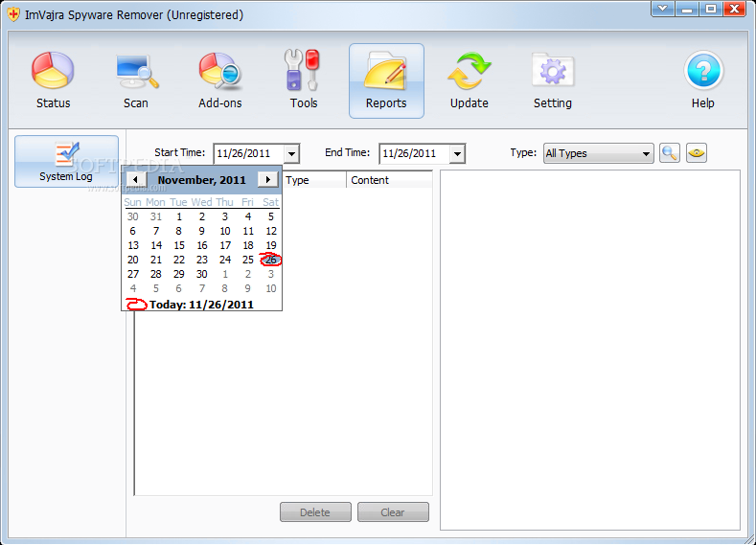Select November 17 in calendar
Image resolution: width=756 pixels, height=545 pixels.
click(225, 245)
